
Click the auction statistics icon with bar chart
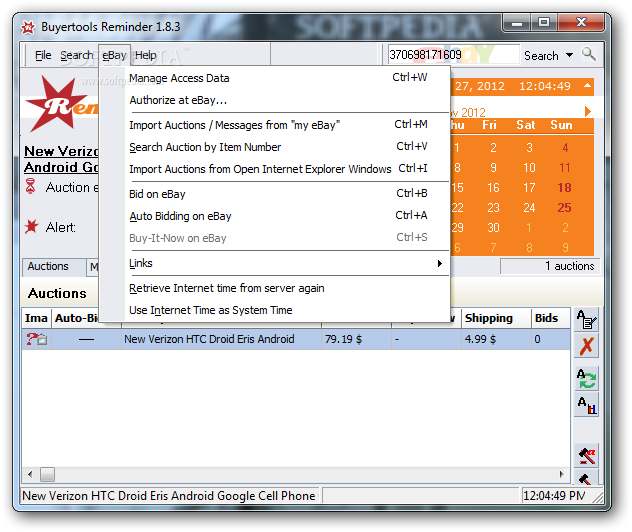(x=586, y=405)
